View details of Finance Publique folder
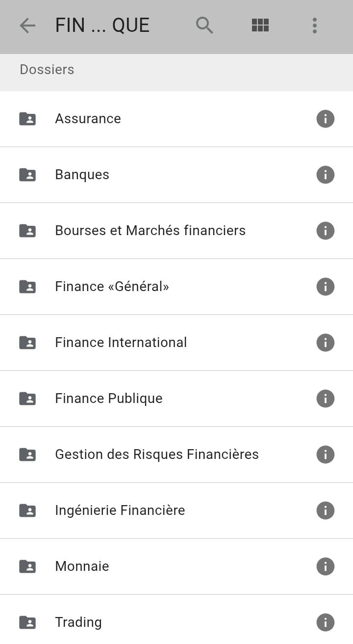Viewport: 353px width, 644px height. (x=326, y=399)
